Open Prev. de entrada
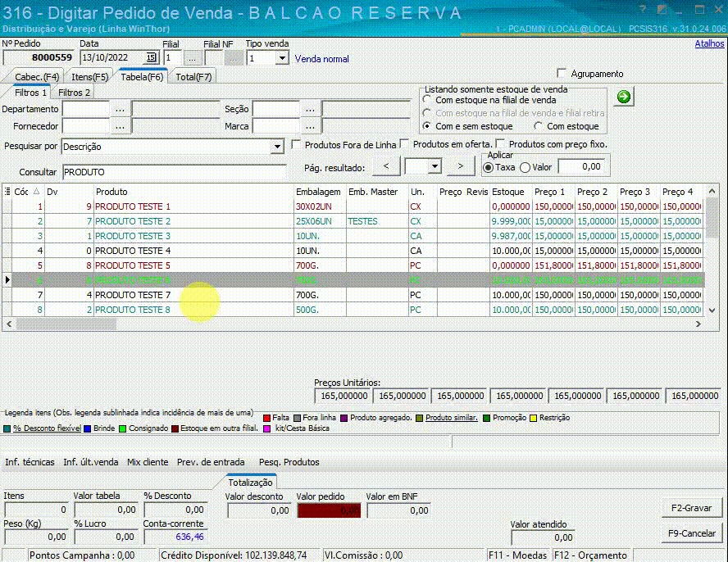Screen dimensions: 728x562 click(x=211, y=462)
